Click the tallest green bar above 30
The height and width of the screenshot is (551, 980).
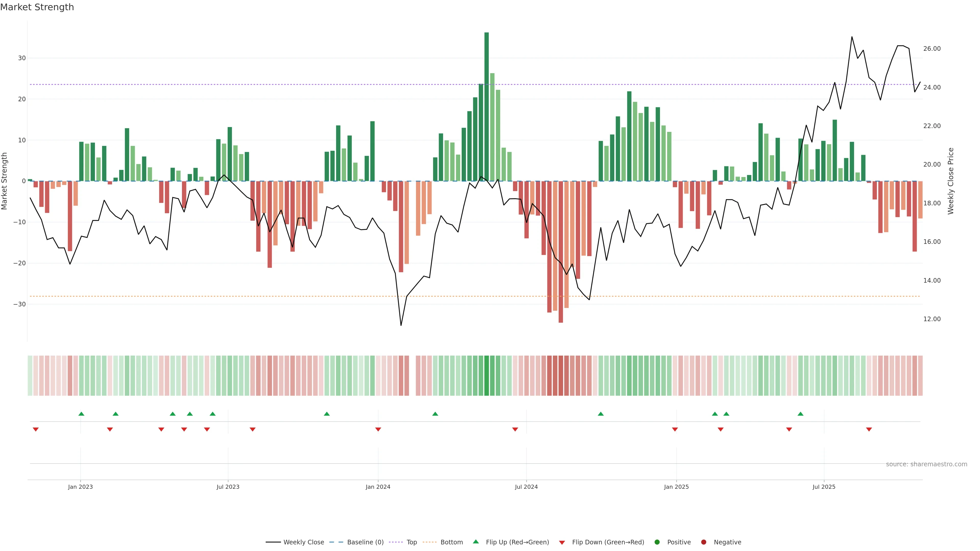(487, 106)
